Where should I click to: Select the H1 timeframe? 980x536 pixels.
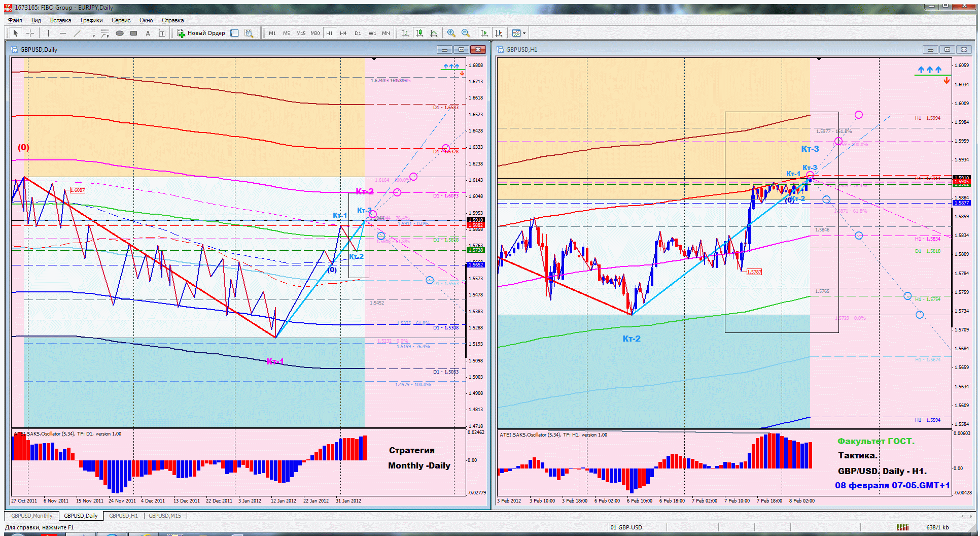pos(329,33)
